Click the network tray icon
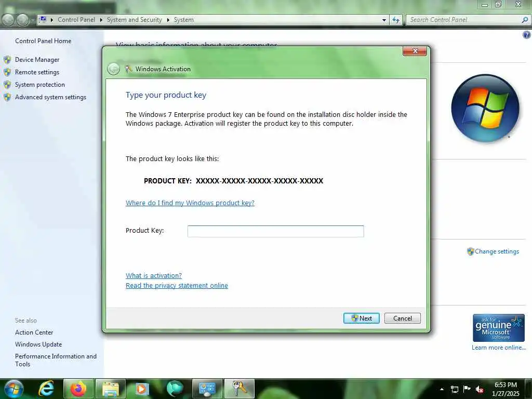The width and height of the screenshot is (532, 399). tap(454, 389)
